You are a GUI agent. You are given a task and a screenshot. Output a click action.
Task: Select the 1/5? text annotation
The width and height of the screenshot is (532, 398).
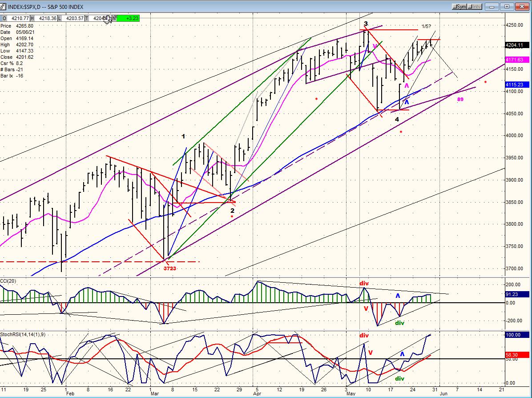(427, 26)
